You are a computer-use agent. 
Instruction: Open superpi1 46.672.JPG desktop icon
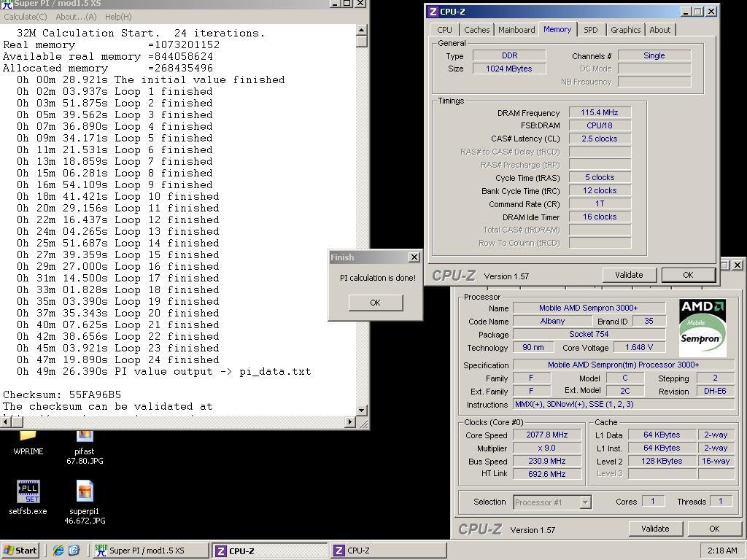[85, 502]
